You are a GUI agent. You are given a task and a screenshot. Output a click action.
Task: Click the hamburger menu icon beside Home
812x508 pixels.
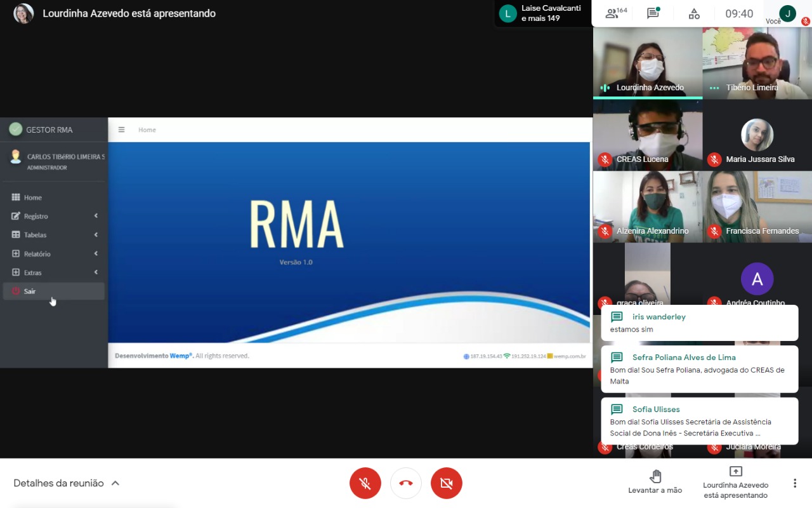(x=122, y=130)
